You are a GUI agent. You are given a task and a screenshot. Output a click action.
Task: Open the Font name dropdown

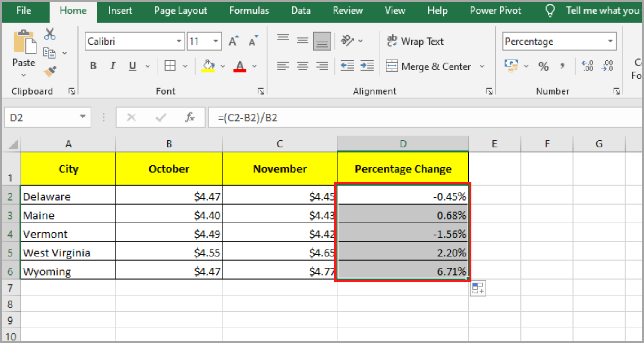179,41
